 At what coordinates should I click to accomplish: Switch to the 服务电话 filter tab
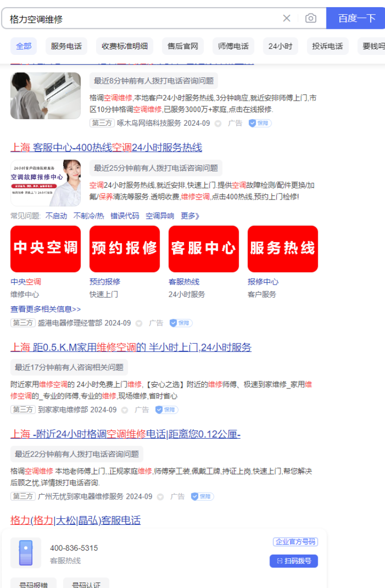(x=66, y=46)
